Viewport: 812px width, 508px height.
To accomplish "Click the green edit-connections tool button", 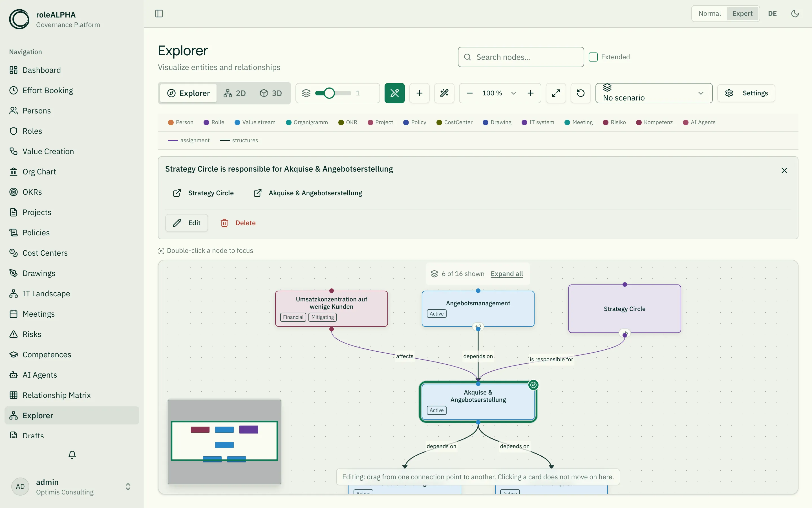I will click(x=395, y=93).
